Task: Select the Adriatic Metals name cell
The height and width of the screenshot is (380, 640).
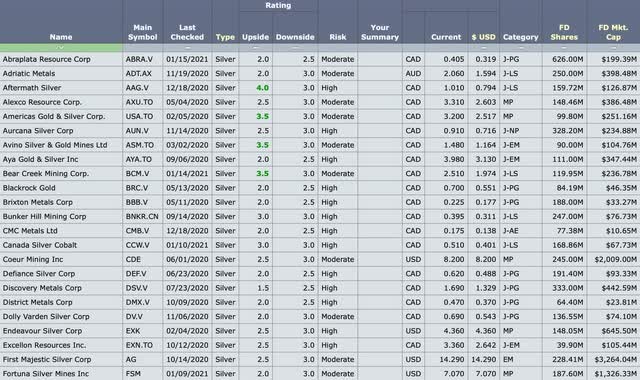Action: [x=29, y=73]
